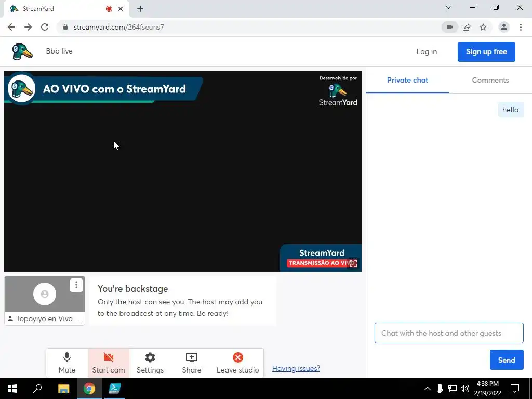Send the chat message
Viewport: 532px width, 399px height.
(507, 360)
